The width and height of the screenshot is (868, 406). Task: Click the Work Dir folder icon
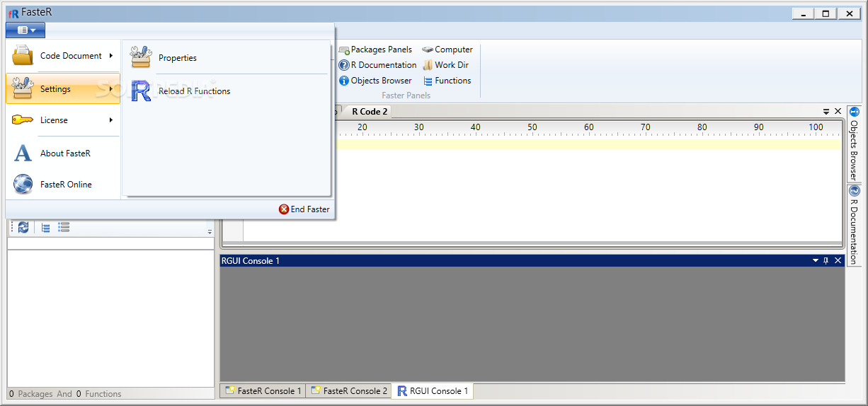coord(428,65)
